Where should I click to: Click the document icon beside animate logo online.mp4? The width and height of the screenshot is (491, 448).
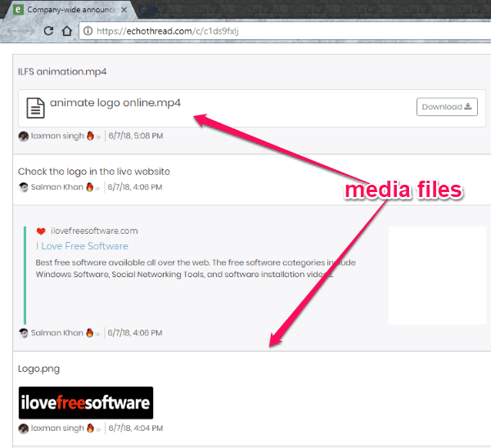[x=35, y=107]
